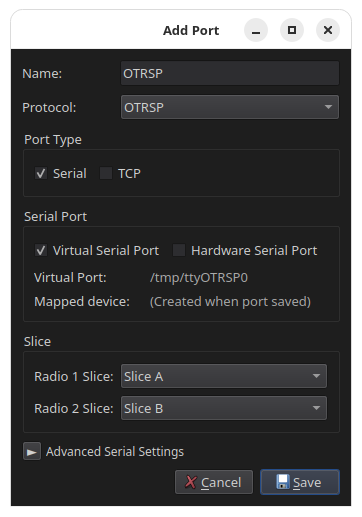Maximize the Add Port window
Image resolution: width=362 pixels, height=517 pixels.
click(292, 30)
